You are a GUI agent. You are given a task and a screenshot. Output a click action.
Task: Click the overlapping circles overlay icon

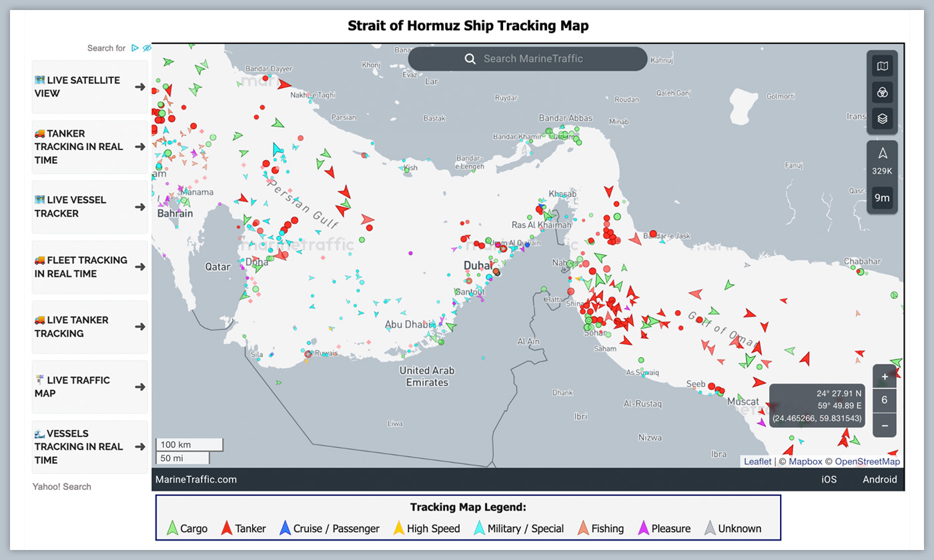pyautogui.click(x=882, y=92)
